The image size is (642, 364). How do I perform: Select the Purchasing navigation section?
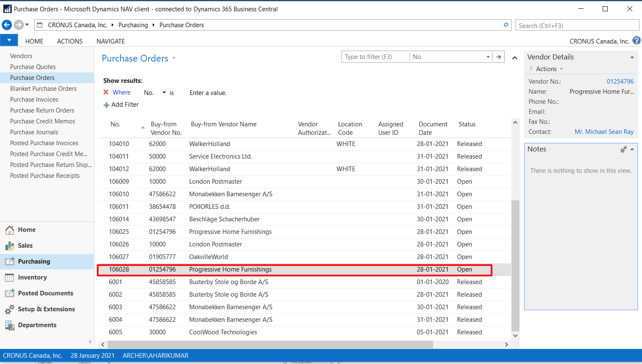pyautogui.click(x=47, y=261)
